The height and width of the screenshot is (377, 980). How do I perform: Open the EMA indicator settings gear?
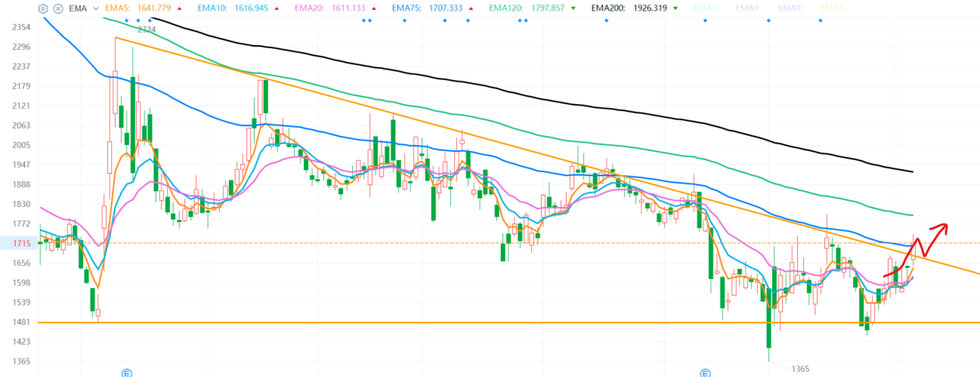[43, 8]
